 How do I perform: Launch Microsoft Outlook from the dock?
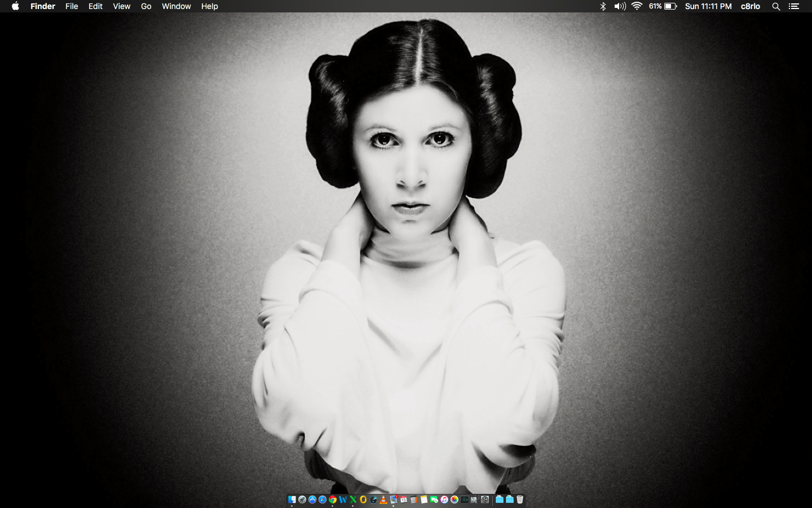tap(363, 500)
